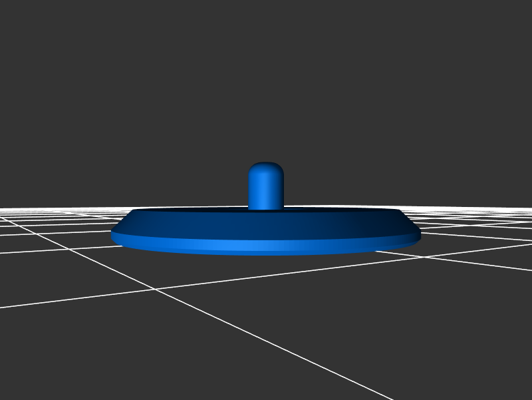Click the shaded right side of the knob
Viewport: 532px width, 400px height.
(279, 190)
